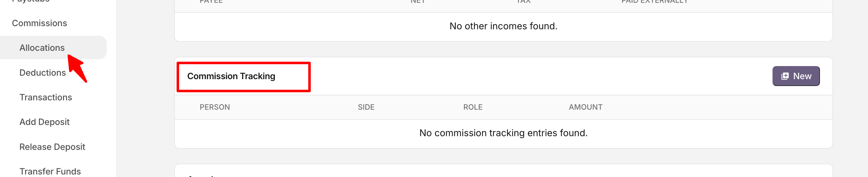Go to the Deductions page

42,73
